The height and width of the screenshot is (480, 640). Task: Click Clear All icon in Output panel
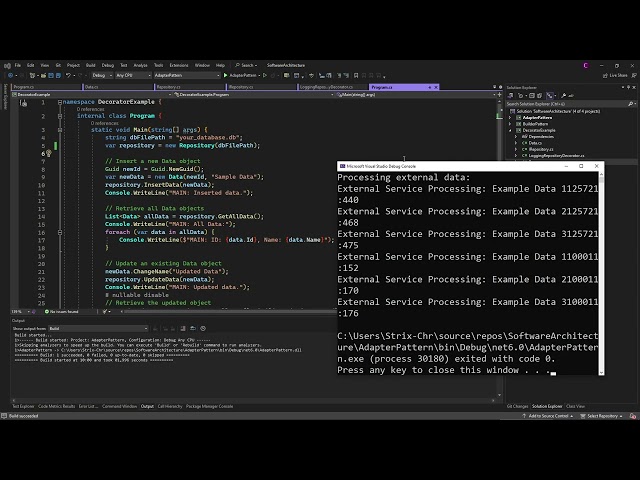183,329
